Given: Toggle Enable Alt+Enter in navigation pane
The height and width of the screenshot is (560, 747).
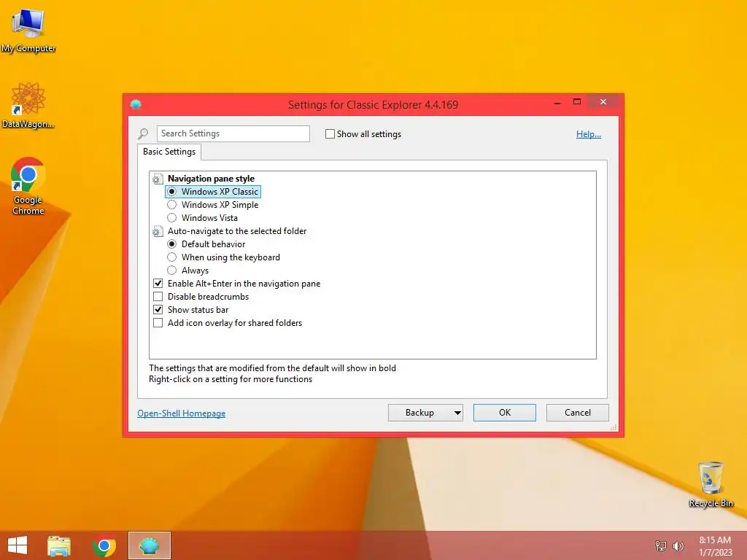Looking at the screenshot, I should (x=158, y=284).
